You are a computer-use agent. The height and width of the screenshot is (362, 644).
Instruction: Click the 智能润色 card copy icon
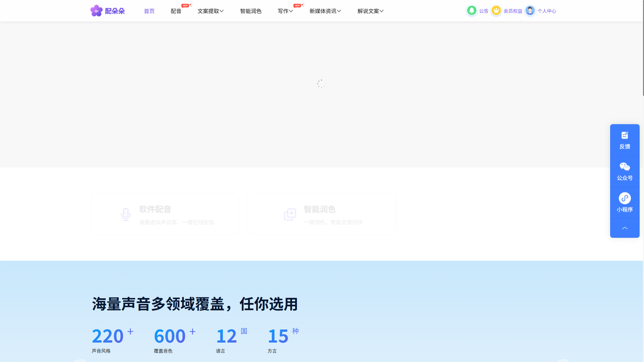pos(290,215)
